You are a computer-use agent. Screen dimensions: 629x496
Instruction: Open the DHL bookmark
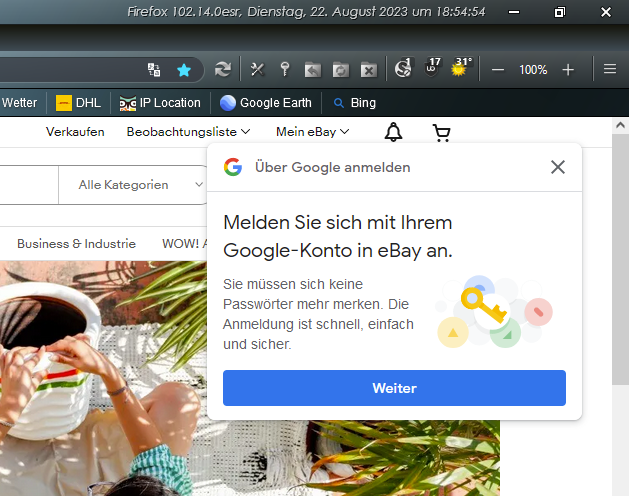click(78, 103)
